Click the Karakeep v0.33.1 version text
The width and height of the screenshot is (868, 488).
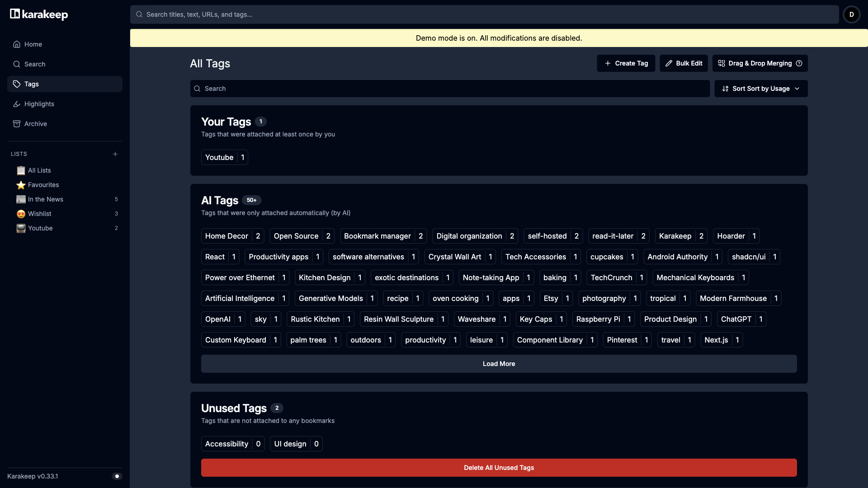tap(33, 476)
